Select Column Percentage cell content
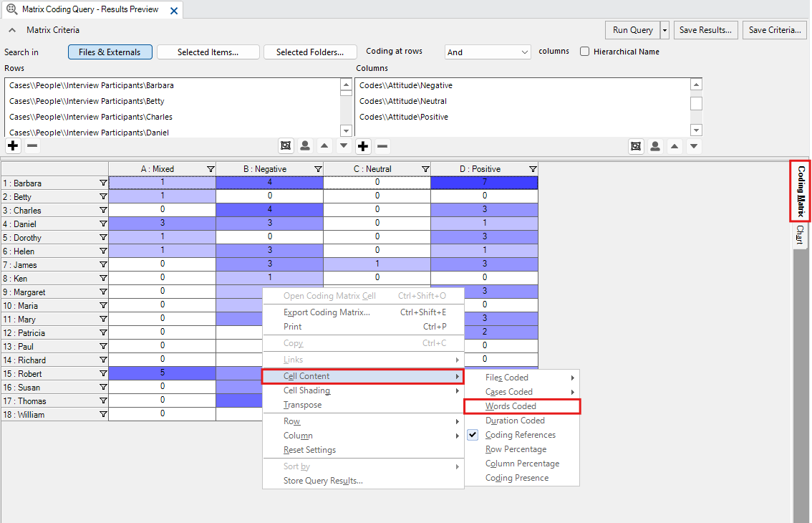Image resolution: width=812 pixels, height=523 pixels. [522, 464]
